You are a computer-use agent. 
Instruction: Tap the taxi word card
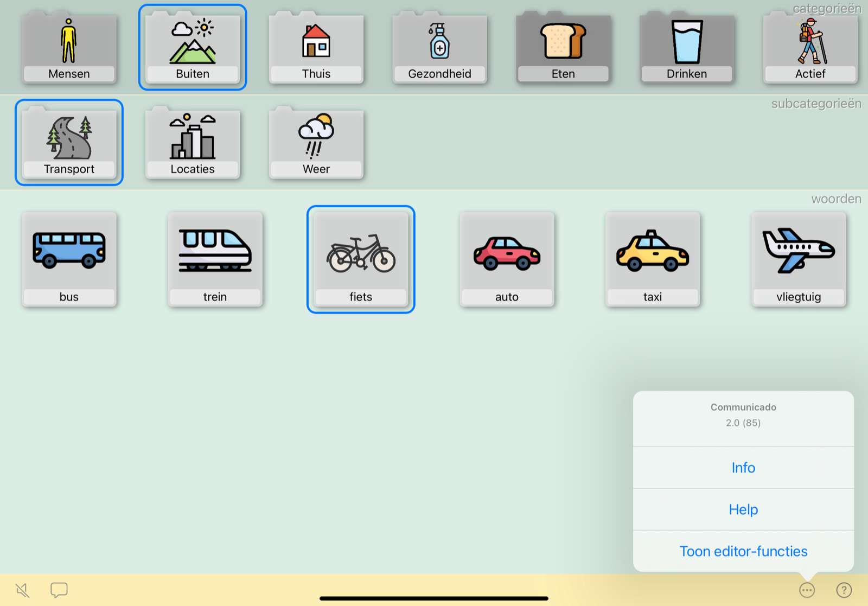pos(653,259)
